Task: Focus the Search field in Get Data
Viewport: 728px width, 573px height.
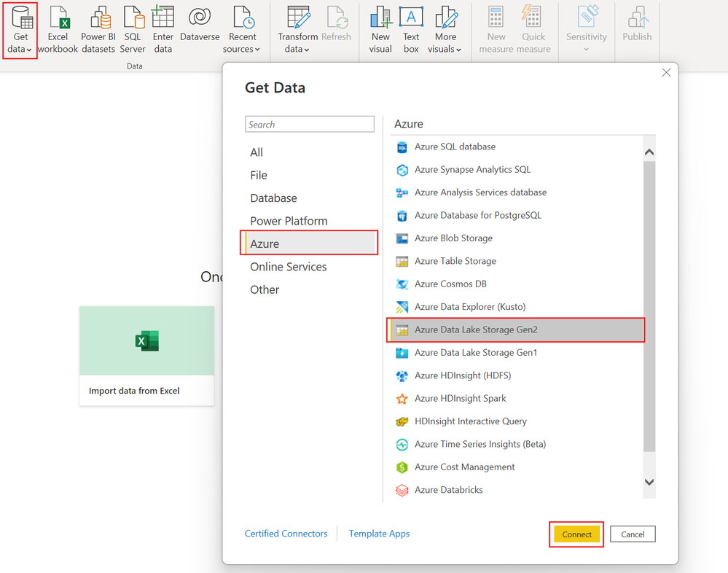Action: tap(310, 125)
